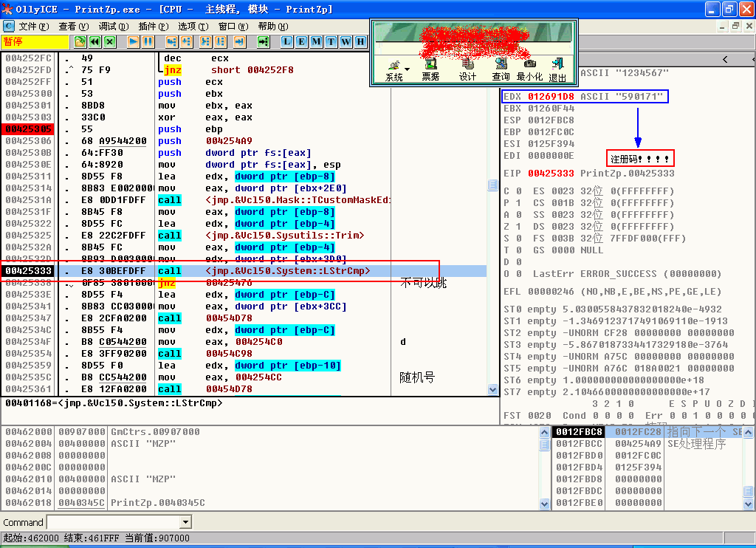Click the Z flag value in registers
This screenshot has width=756, height=548.
[518, 227]
